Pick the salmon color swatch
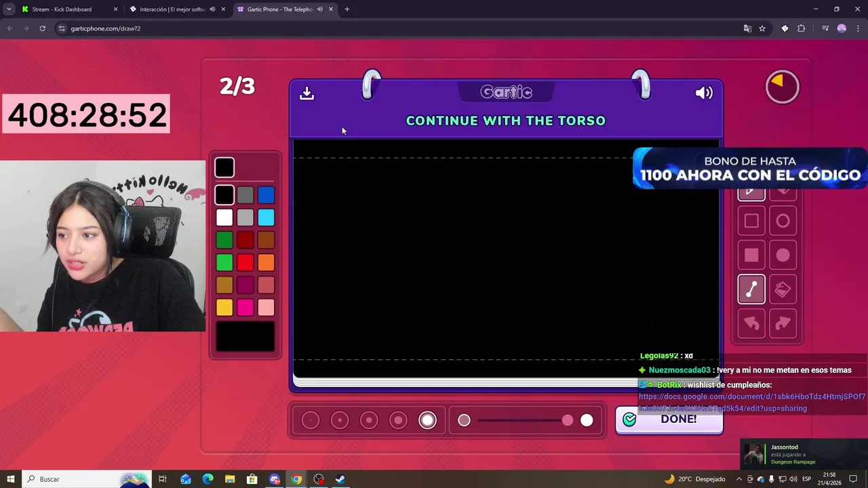 [x=266, y=285]
